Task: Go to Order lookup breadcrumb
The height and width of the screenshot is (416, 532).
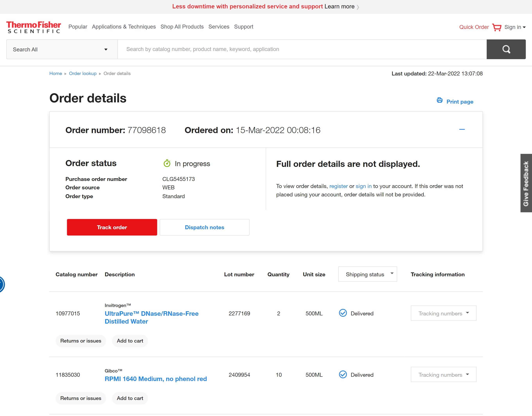Action: pos(83,73)
